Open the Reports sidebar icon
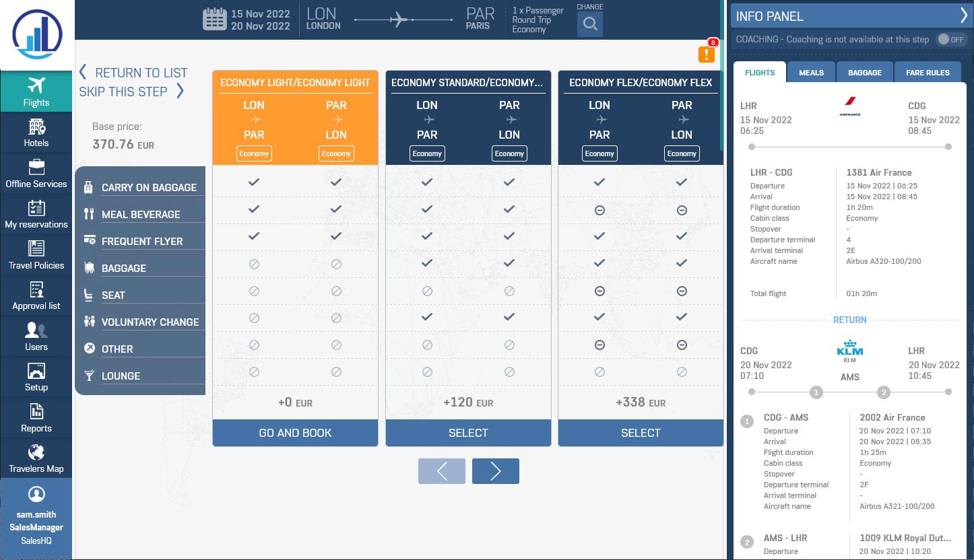The width and height of the screenshot is (974, 560). (36, 412)
